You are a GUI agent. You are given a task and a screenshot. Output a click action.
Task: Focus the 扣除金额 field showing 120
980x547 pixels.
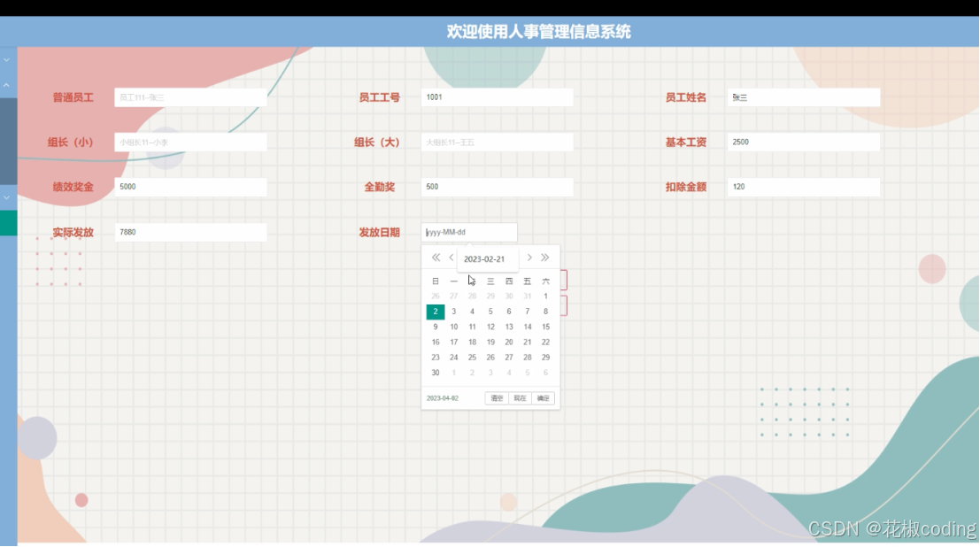[x=804, y=187]
